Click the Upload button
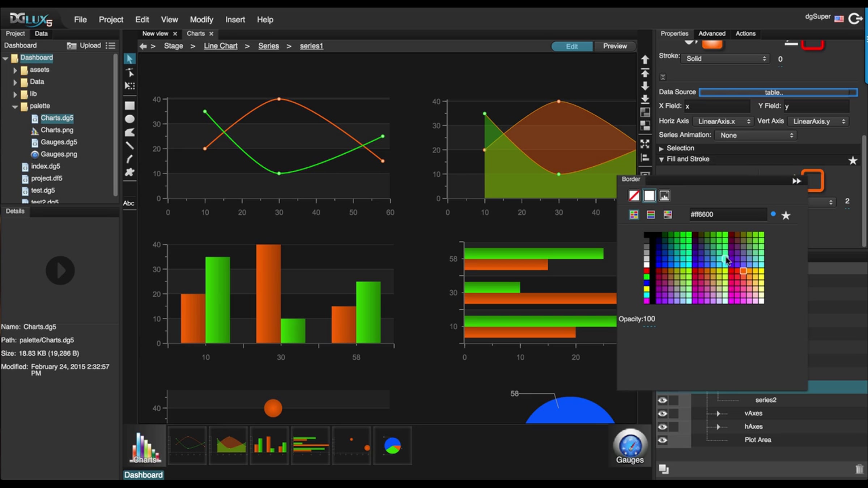Image resolution: width=868 pixels, height=488 pixels. (84, 46)
